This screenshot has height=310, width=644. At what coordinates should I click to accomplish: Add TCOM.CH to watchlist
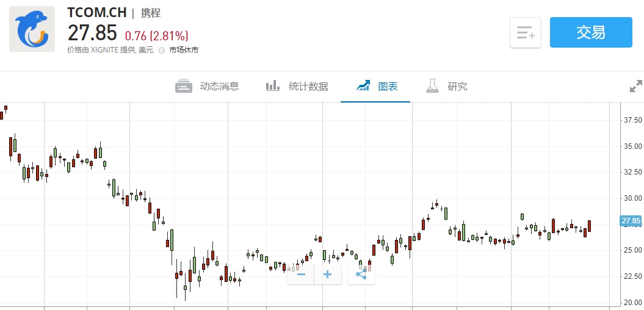[x=526, y=32]
